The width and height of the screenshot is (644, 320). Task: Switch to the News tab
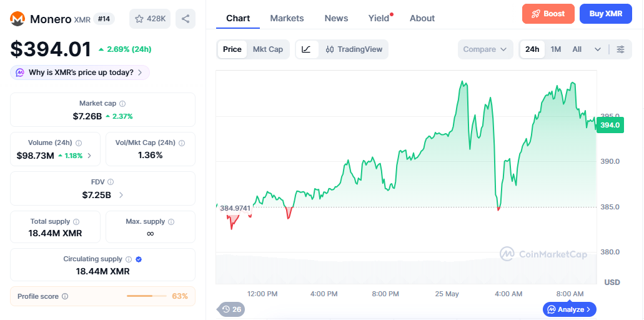coord(337,19)
